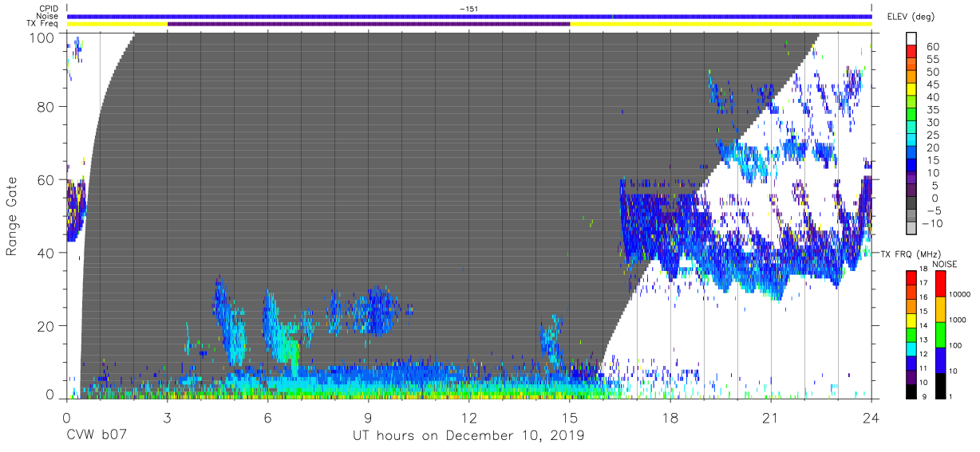
Task: Click the 'UT hours on December 10, 2019' axis title
Action: [469, 436]
